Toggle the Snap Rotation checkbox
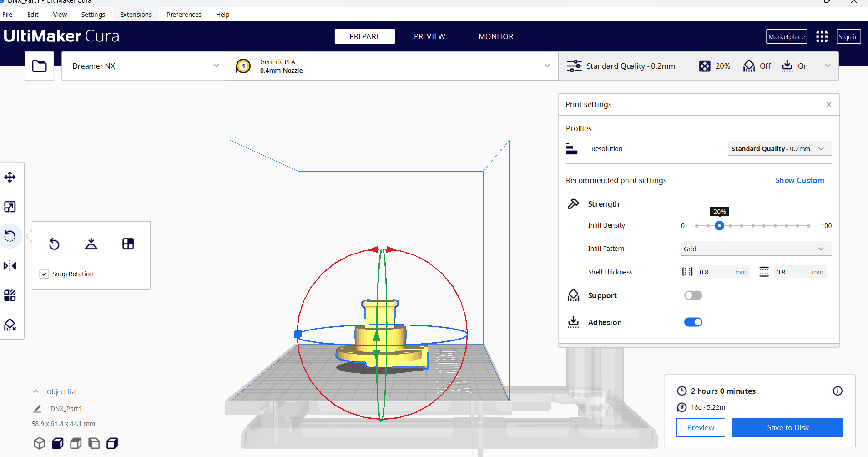This screenshot has width=868, height=457. coord(44,274)
